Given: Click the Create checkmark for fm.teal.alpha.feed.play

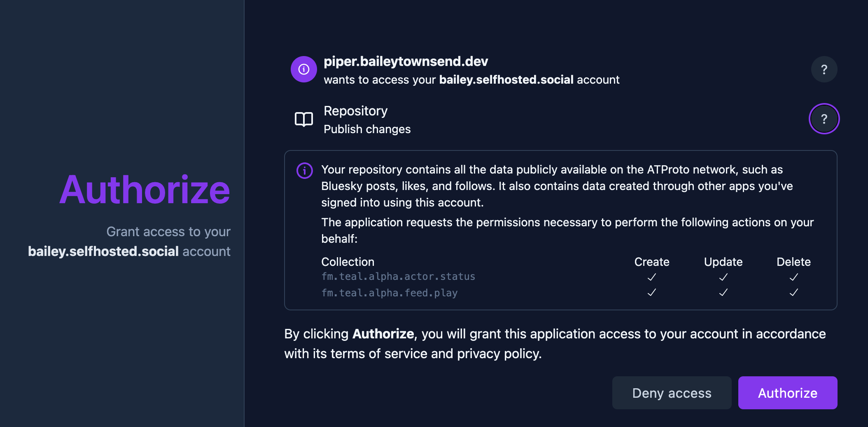Looking at the screenshot, I should coord(652,293).
